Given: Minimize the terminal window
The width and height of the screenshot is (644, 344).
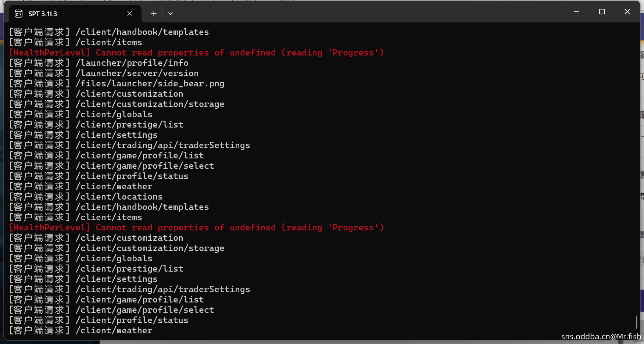Looking at the screenshot, I should (576, 12).
